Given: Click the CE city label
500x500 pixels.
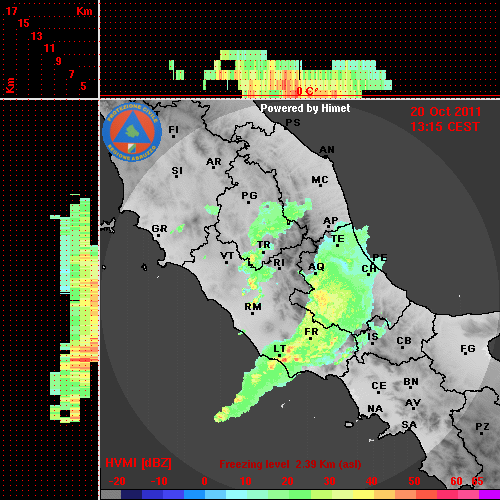Looking at the screenshot, I should click(x=379, y=386).
